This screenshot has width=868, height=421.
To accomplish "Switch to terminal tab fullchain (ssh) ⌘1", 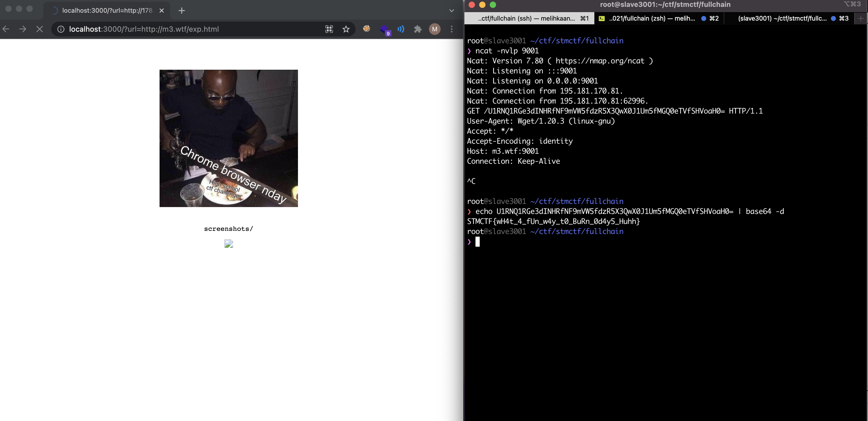I will tap(529, 18).
